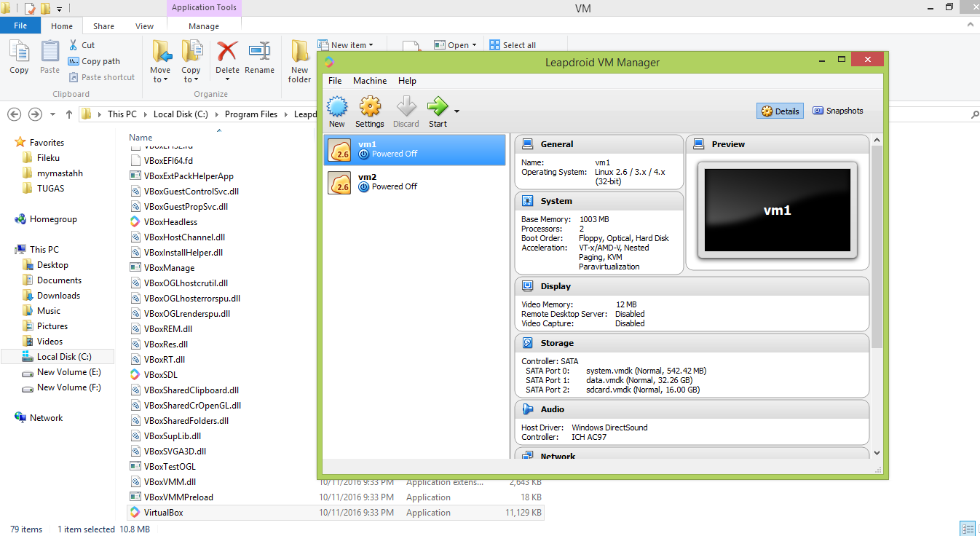
Task: Click the System section header
Action: [x=599, y=201]
